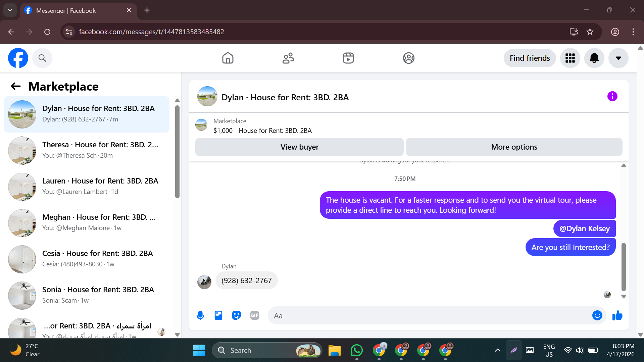Open the clock and date 8:03 PM
Image resolution: width=644 pixels, height=362 pixels.
point(621,350)
